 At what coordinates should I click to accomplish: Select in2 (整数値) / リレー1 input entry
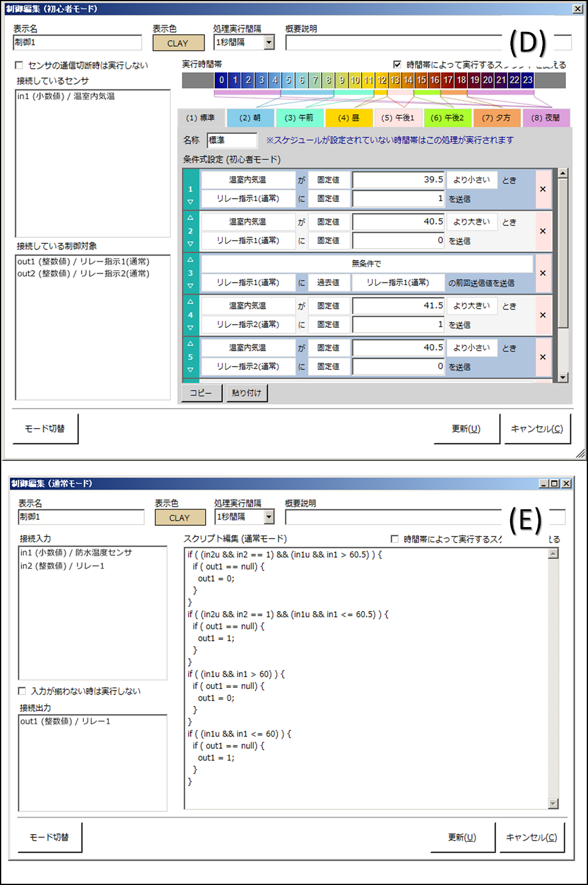62,566
